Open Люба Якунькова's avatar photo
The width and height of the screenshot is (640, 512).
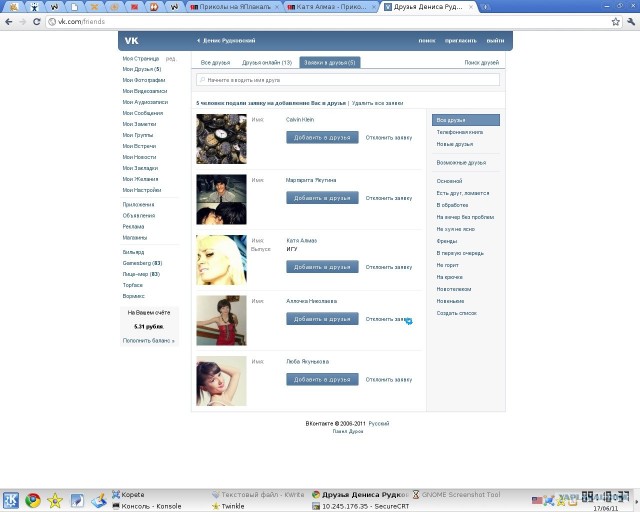point(221,381)
